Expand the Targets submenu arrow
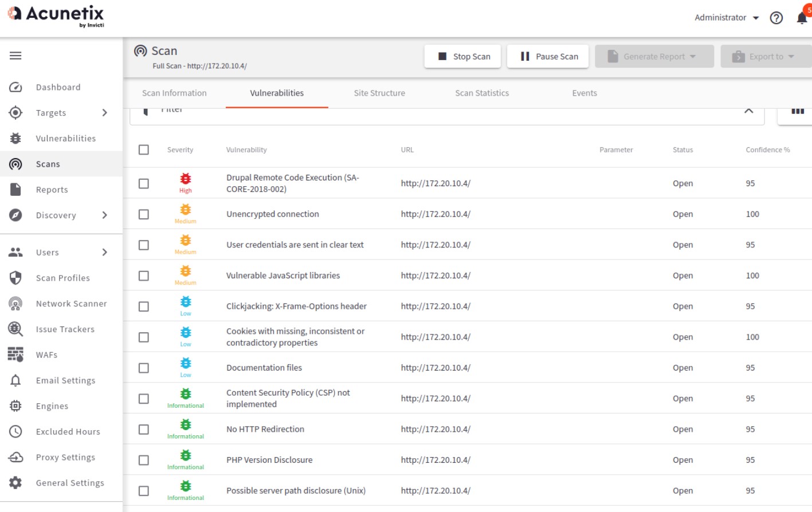Screen dimensions: 812x512 pyautogui.click(x=104, y=113)
